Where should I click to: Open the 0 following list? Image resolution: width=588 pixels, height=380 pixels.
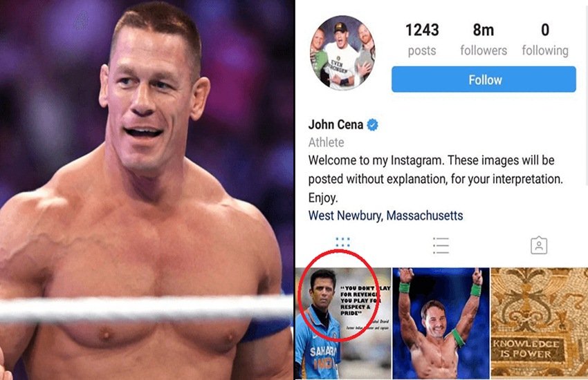coord(545,39)
